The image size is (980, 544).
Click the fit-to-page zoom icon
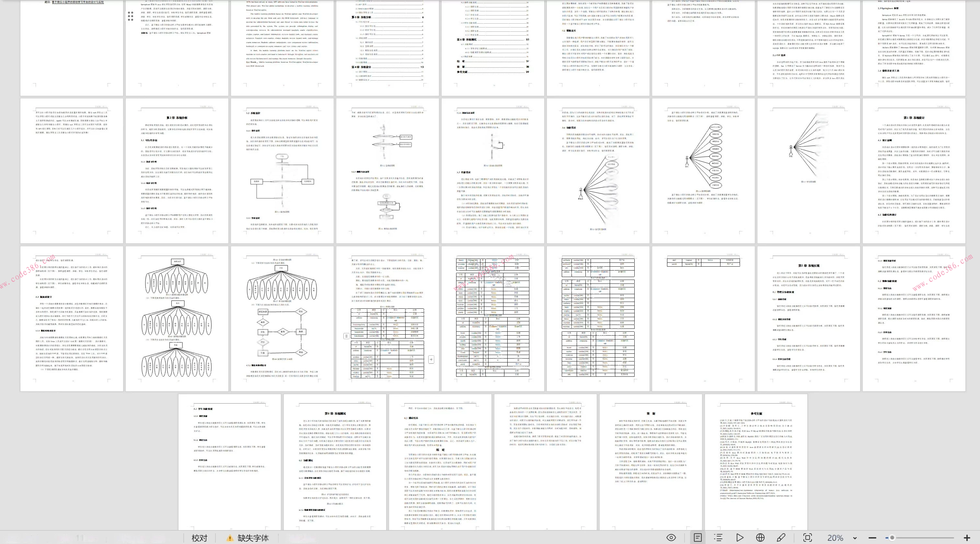pyautogui.click(x=807, y=538)
